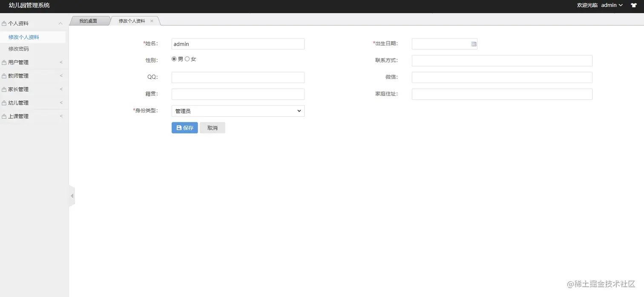The width and height of the screenshot is (644, 297).
Task: Focus the 籍贯 input field
Action: click(238, 94)
